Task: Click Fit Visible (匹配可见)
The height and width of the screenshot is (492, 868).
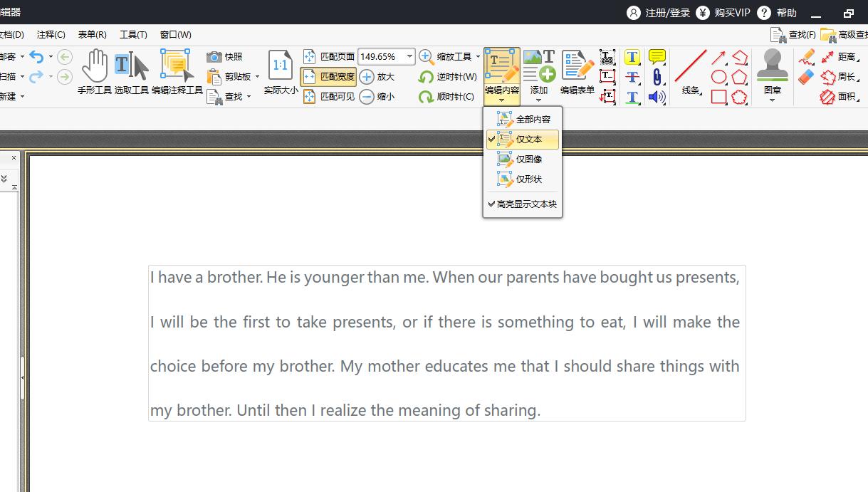Action: point(329,97)
